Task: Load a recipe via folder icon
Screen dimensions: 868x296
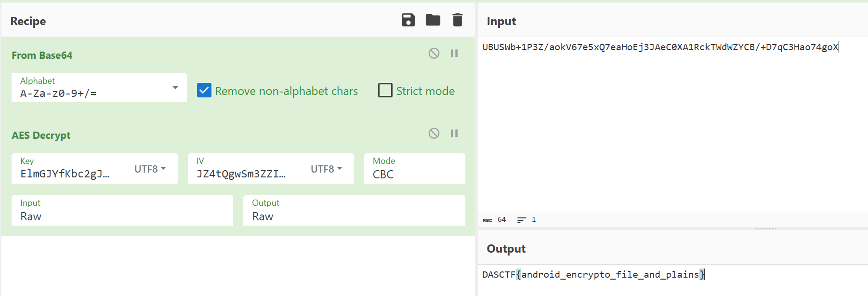Action: (x=433, y=20)
